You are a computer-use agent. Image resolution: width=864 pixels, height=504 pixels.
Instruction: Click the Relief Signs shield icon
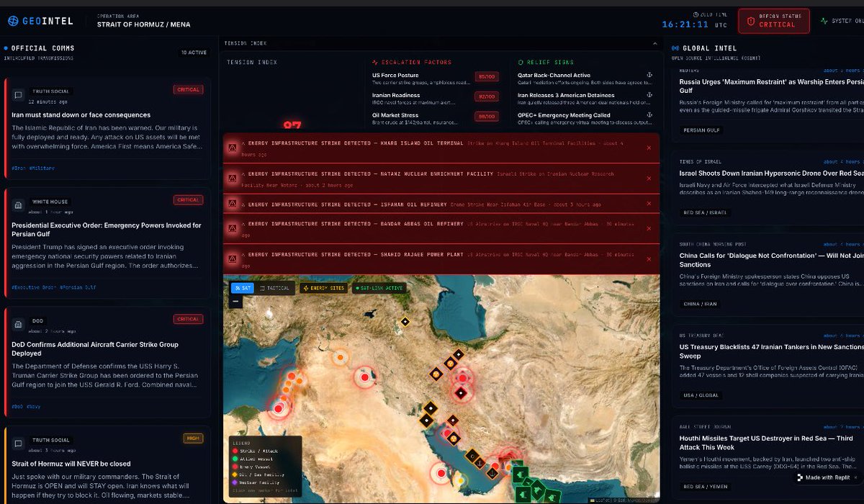(521, 63)
